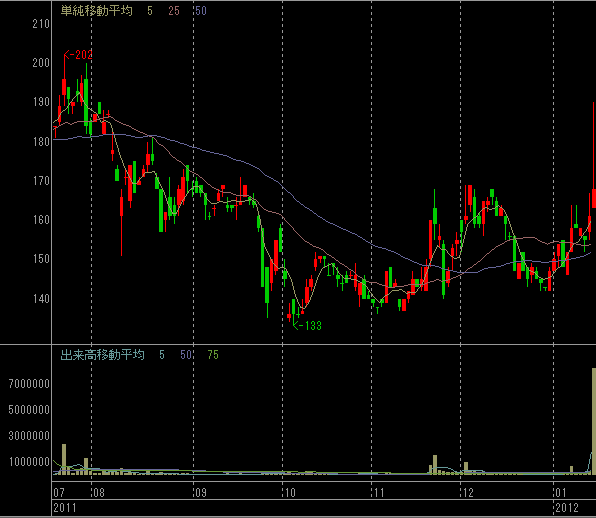Click the 133 low price marker label
Screen dimensions: 596x518
pos(308,326)
